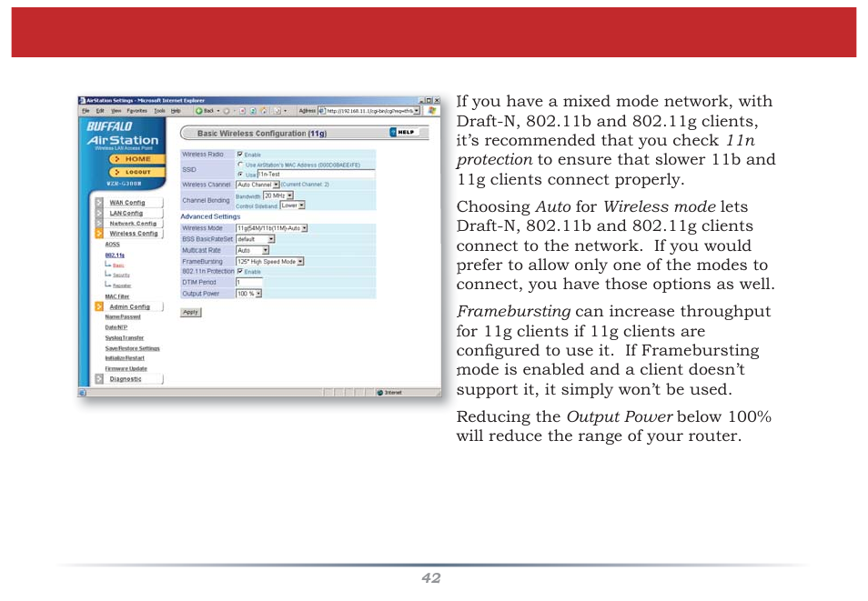Screen dimensions: 868x601
Task: Open the Admin Config section link
Action: coord(129,306)
